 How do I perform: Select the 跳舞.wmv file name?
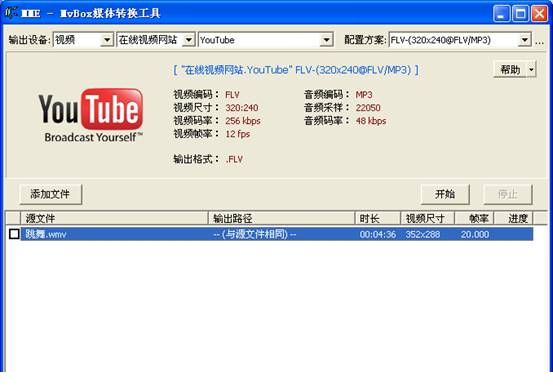click(x=46, y=234)
